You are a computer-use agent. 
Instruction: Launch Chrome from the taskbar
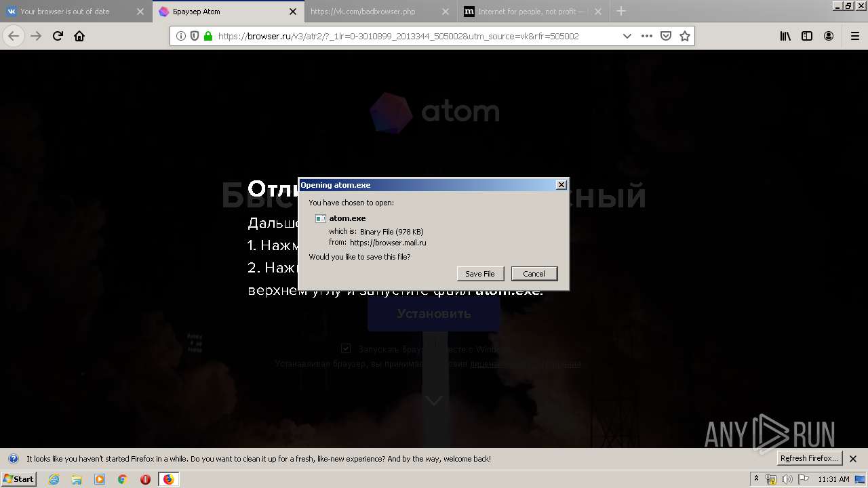(x=122, y=479)
